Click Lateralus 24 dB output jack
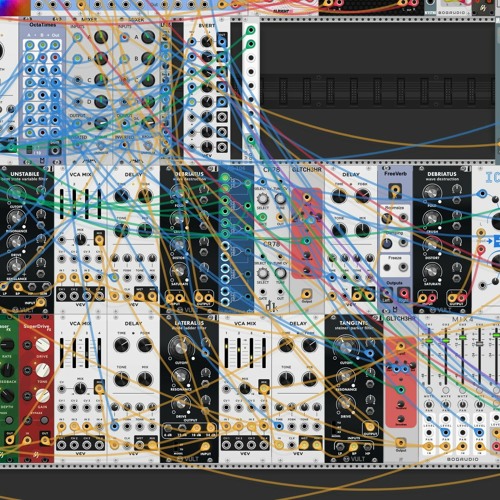The height and width of the screenshot is (500, 500). point(211,428)
